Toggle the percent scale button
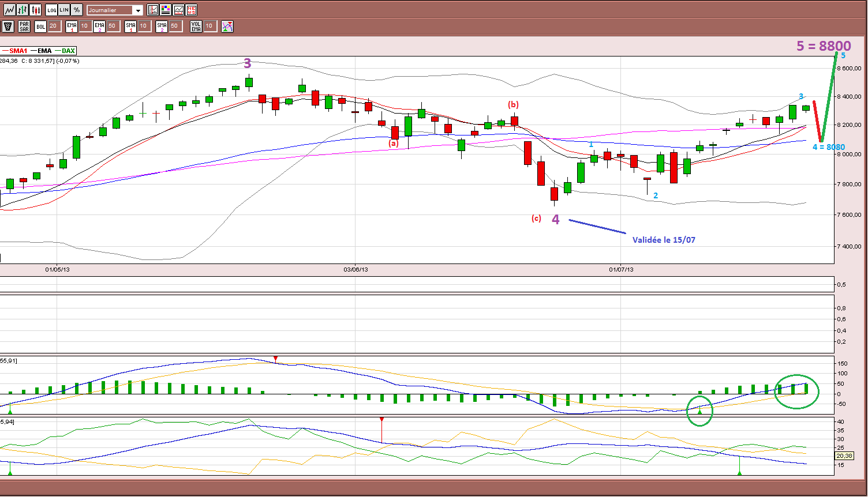868x497 pixels. [77, 10]
